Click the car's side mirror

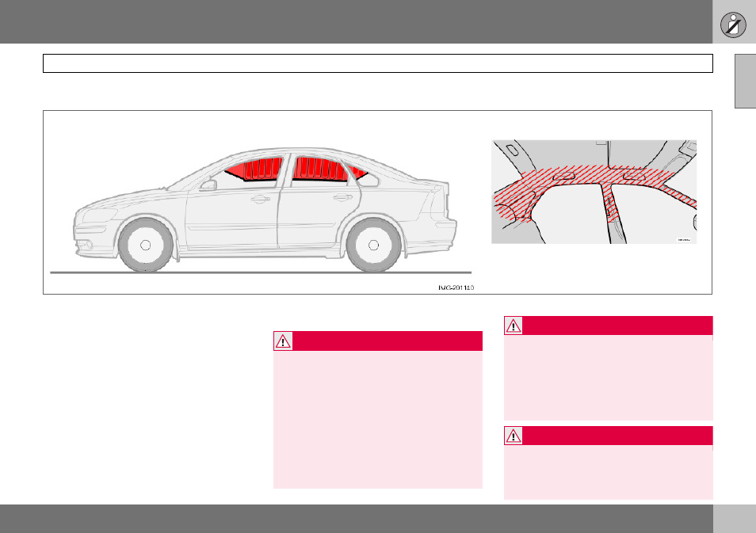pos(208,185)
